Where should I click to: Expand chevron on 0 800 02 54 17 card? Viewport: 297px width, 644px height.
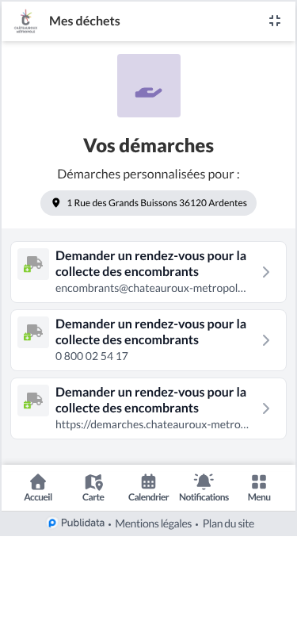(266, 340)
